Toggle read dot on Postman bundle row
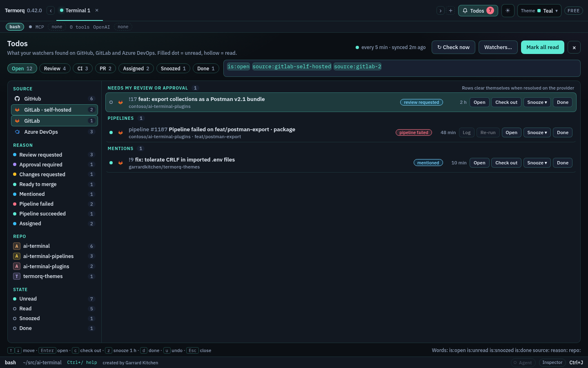The image size is (588, 368). click(x=111, y=102)
